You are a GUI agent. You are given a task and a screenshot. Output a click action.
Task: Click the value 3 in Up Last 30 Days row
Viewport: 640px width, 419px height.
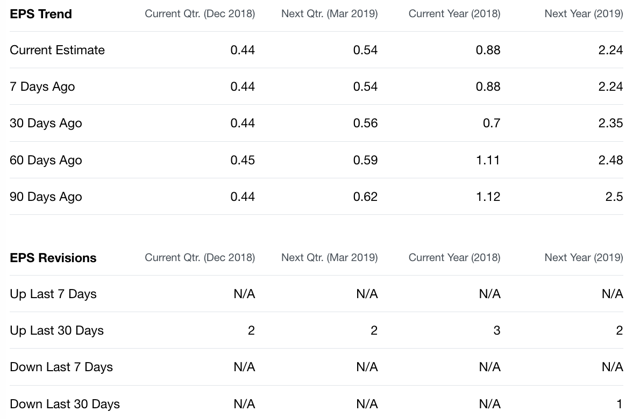point(497,330)
